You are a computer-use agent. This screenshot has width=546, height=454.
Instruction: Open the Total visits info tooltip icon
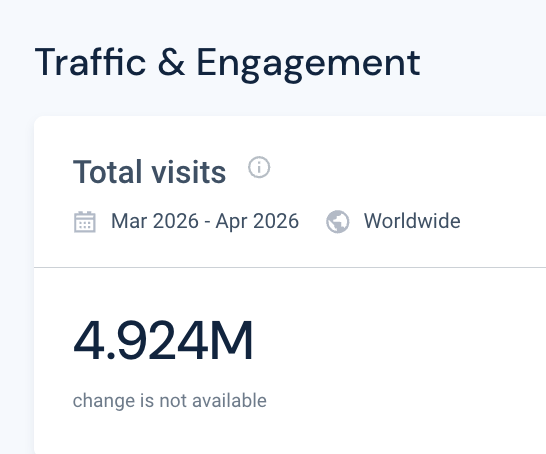coord(259,167)
